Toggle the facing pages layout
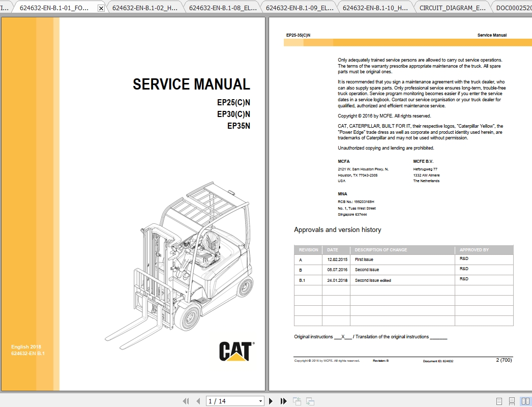Image resolution: width=532 pixels, height=407 pixels. point(524,400)
